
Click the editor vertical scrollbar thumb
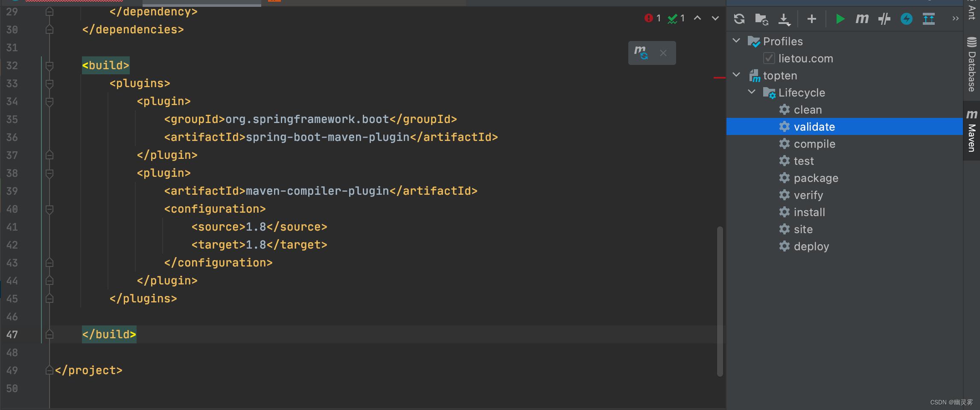720,301
